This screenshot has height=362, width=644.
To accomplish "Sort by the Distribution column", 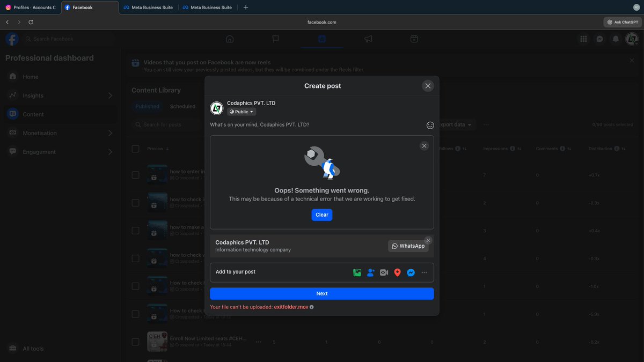I will 623,149.
